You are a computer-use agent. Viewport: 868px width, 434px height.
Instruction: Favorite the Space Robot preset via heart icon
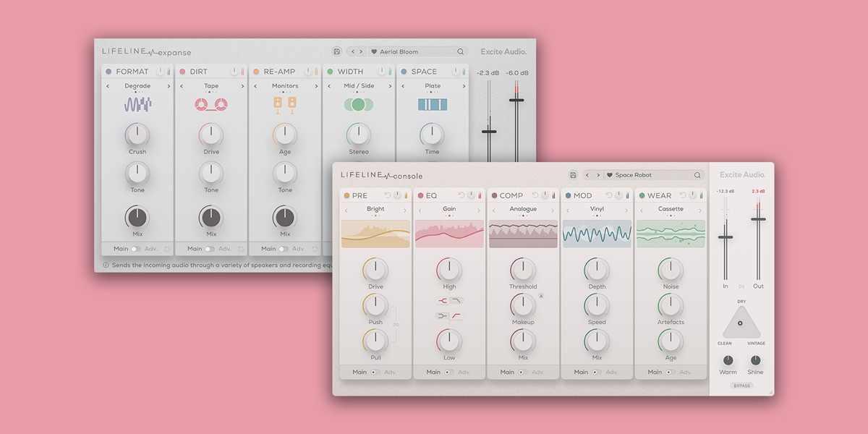(x=610, y=175)
